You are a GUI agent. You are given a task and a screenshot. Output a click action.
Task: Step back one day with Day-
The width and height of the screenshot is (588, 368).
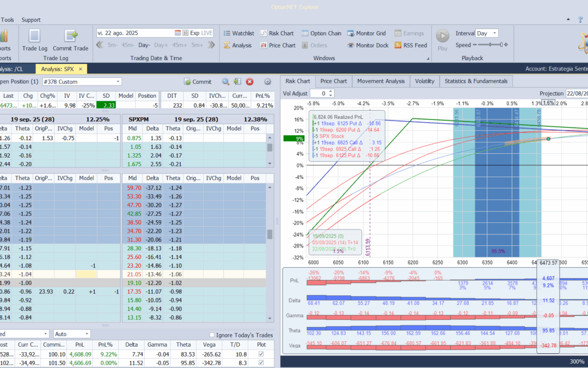(x=144, y=45)
